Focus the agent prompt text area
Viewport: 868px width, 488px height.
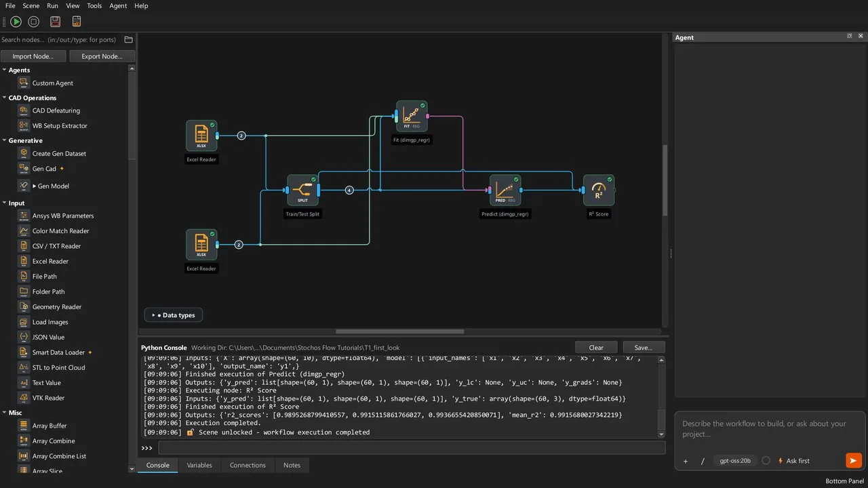[770, 429]
